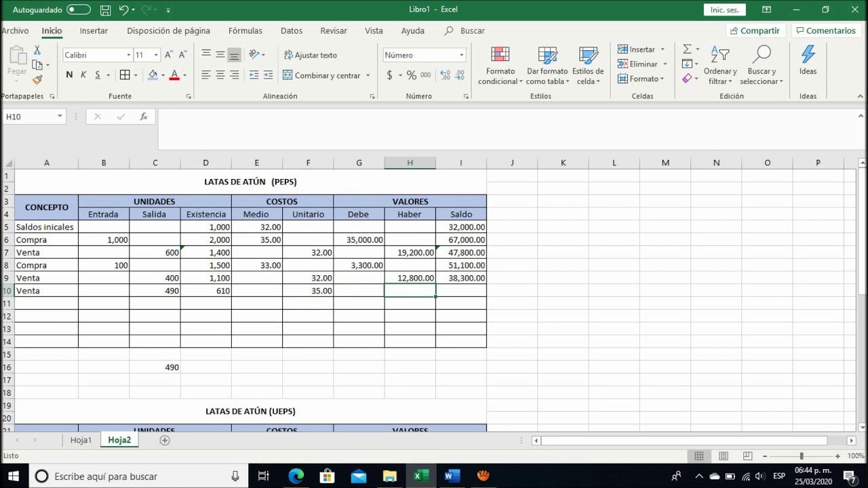Image resolution: width=868 pixels, height=488 pixels.
Task: Align text left icon
Action: pos(206,75)
